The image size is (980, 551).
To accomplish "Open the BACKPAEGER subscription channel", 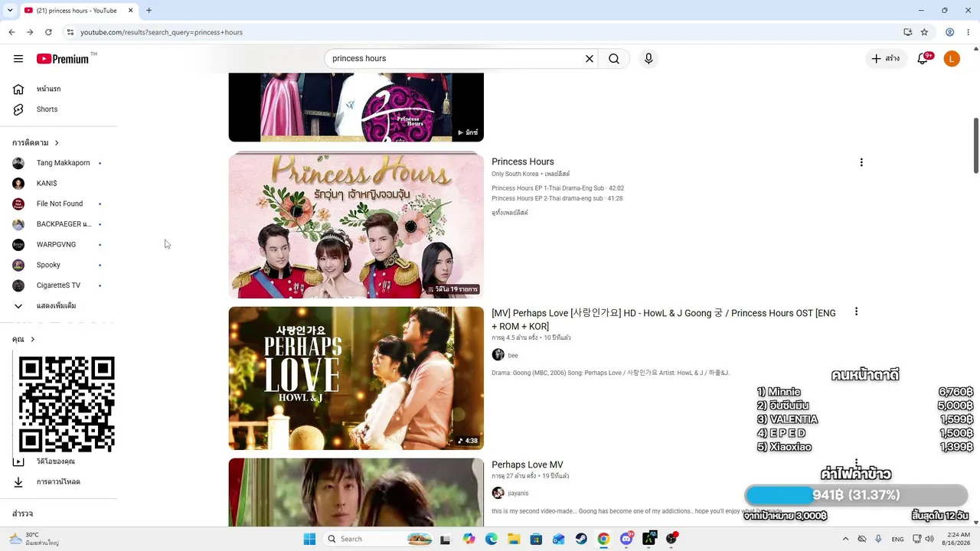I will (64, 224).
